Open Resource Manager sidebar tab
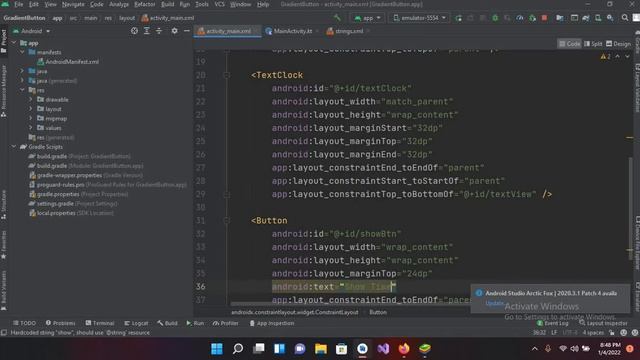The image size is (640, 360). [4, 91]
